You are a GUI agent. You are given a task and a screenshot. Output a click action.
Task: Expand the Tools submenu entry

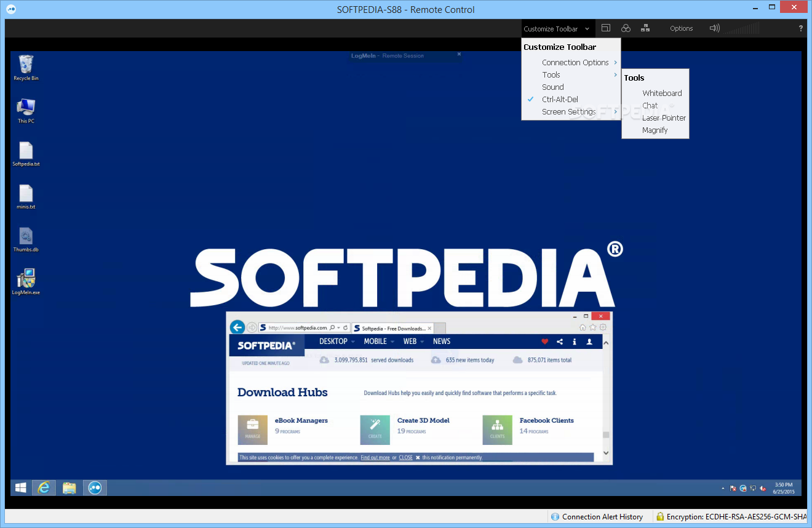click(x=570, y=74)
